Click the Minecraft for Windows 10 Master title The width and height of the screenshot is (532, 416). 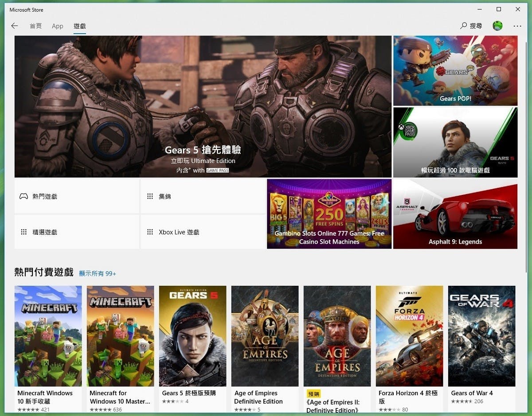coord(120,397)
